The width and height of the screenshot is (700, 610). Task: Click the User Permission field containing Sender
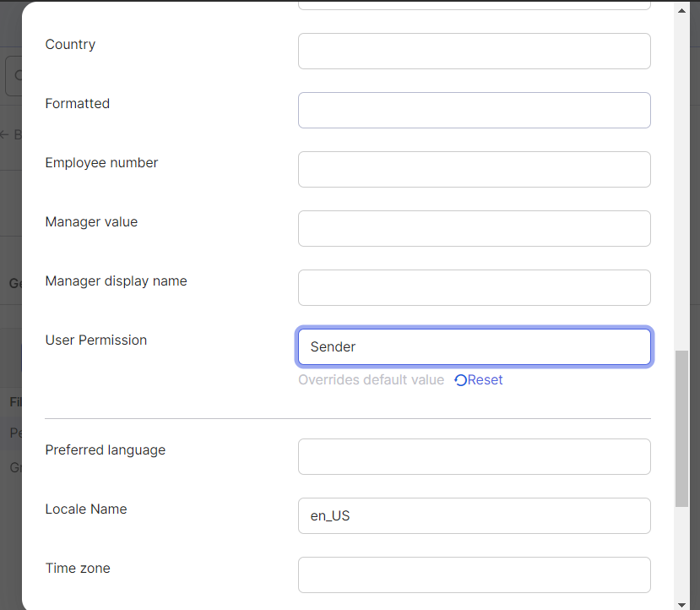[474, 347]
